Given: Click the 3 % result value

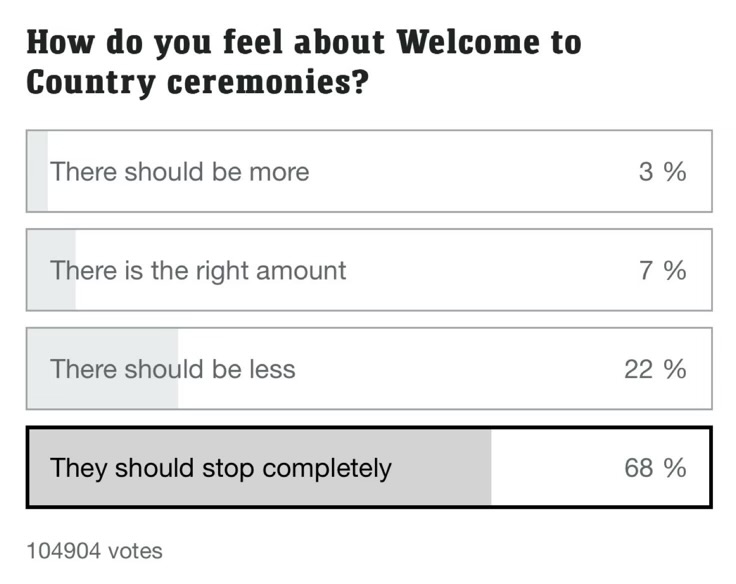Looking at the screenshot, I should pyautogui.click(x=662, y=171).
